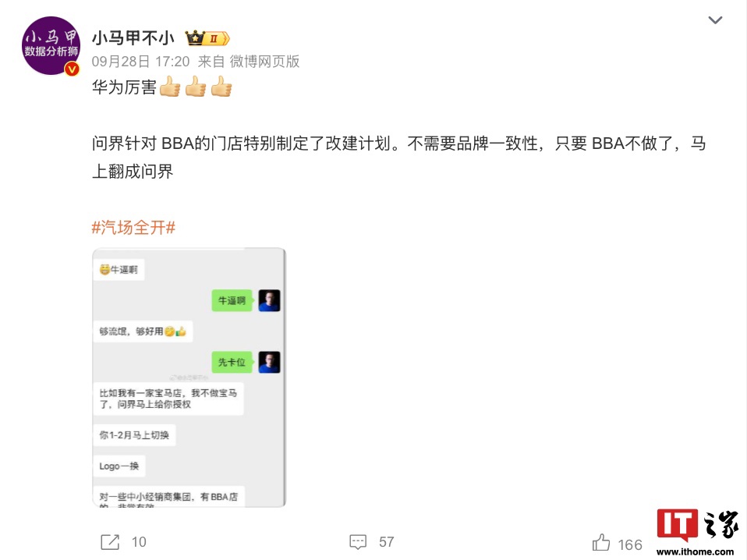The width and height of the screenshot is (747, 560).
Task: Click the orange V verification badge
Action: coord(72,69)
